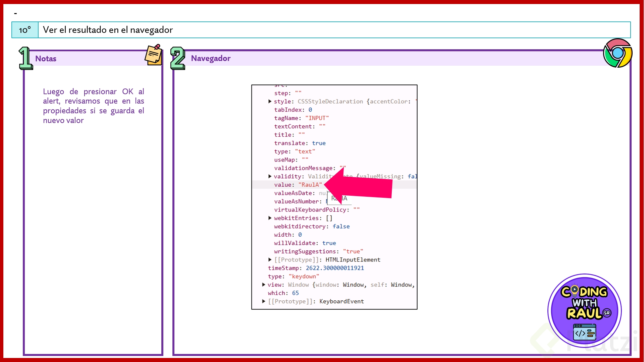Screen dimensions: 644x362
Task: Click the timeStamp numeric value
Action: 334,268
